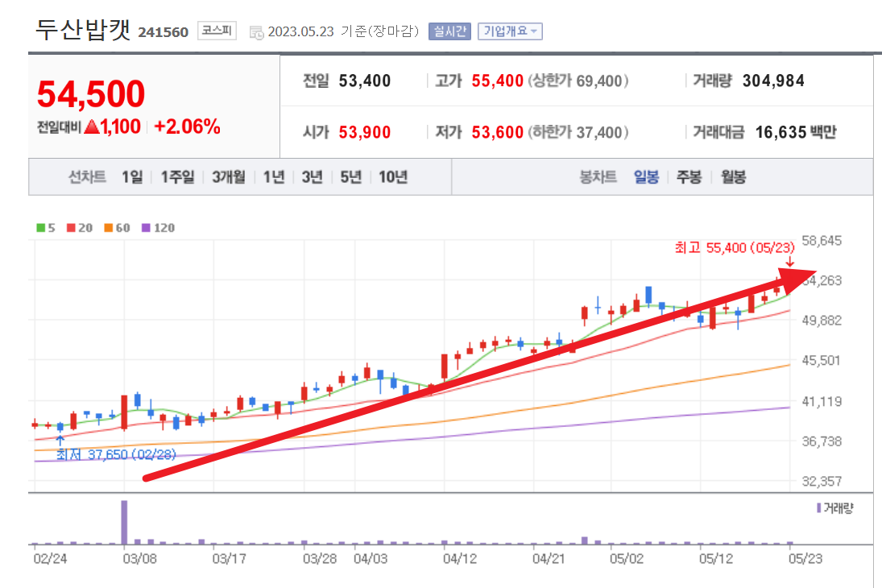The height and width of the screenshot is (588, 882).
Task: Switch to the 월봉 monthly candle chart
Action: click(734, 177)
